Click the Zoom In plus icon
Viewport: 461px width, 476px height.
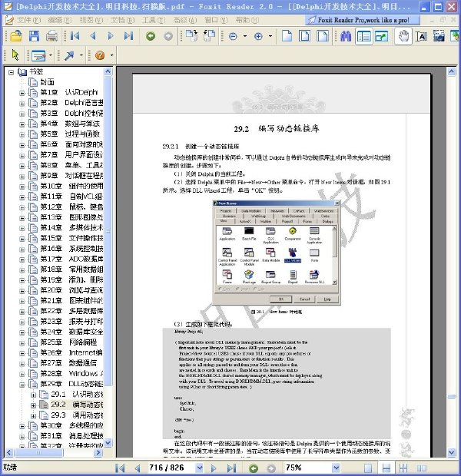(258, 36)
